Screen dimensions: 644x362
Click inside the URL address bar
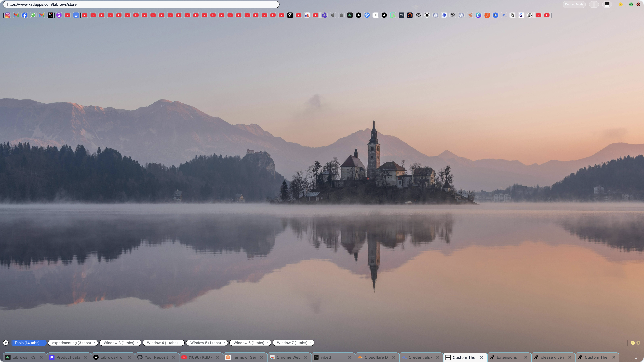[x=140, y=4]
